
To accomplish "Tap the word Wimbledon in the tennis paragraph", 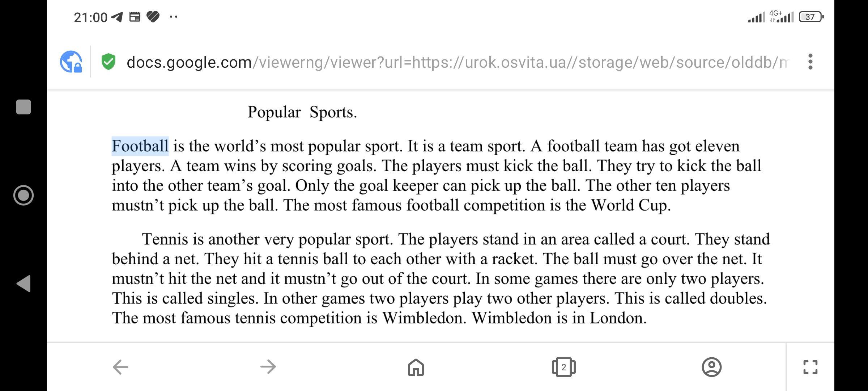I will pyautogui.click(x=424, y=318).
